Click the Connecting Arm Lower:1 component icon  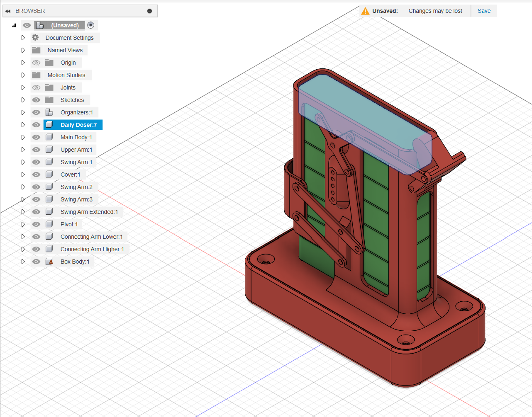(49, 237)
